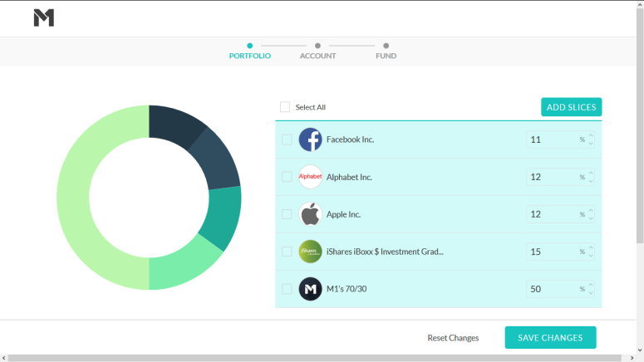Click the iShares iBoxx logo icon
Viewport: 644px width, 362px height.
310,252
